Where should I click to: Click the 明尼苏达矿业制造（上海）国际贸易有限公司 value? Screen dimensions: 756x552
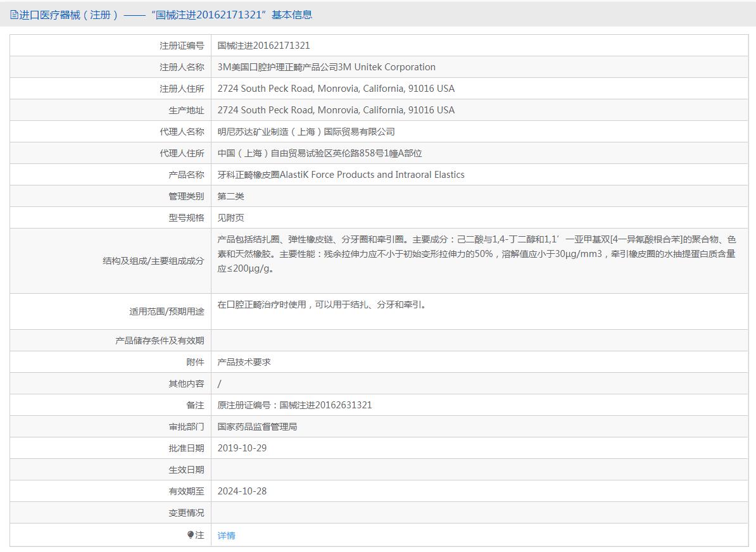[x=306, y=132]
